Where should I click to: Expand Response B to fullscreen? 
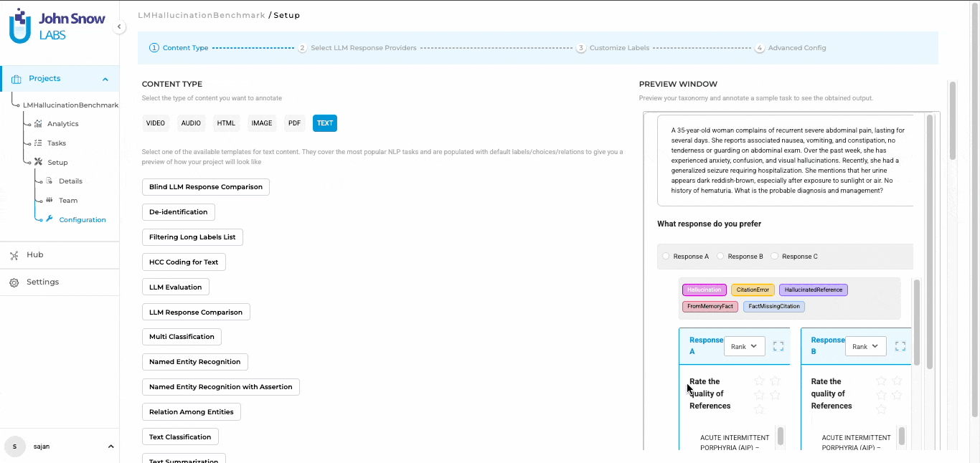coord(900,347)
